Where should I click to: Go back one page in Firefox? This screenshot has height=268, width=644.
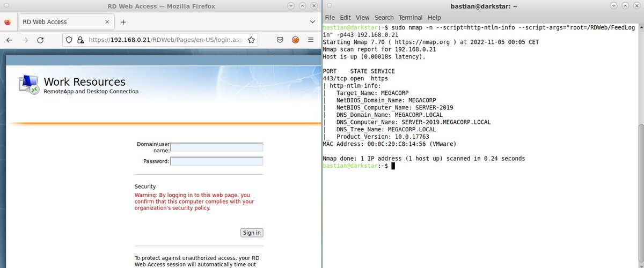(x=9, y=40)
